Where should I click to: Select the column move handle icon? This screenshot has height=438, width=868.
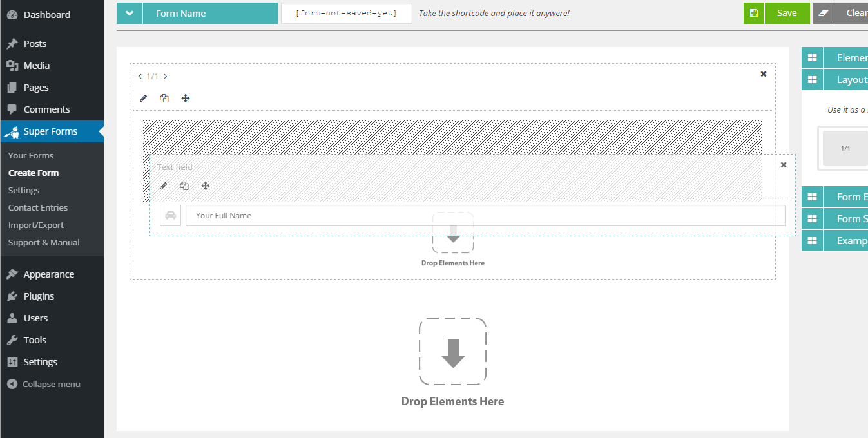(x=185, y=98)
